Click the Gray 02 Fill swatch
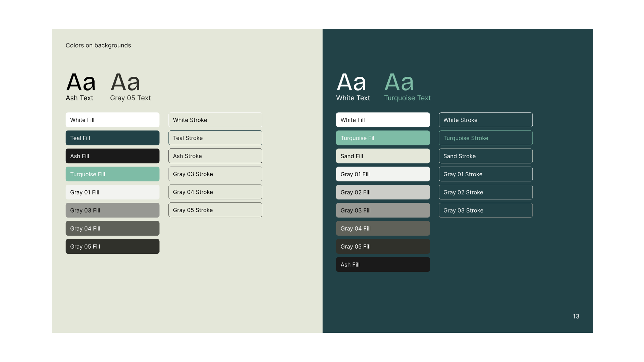Viewport: 644px width, 362px height. tap(383, 192)
